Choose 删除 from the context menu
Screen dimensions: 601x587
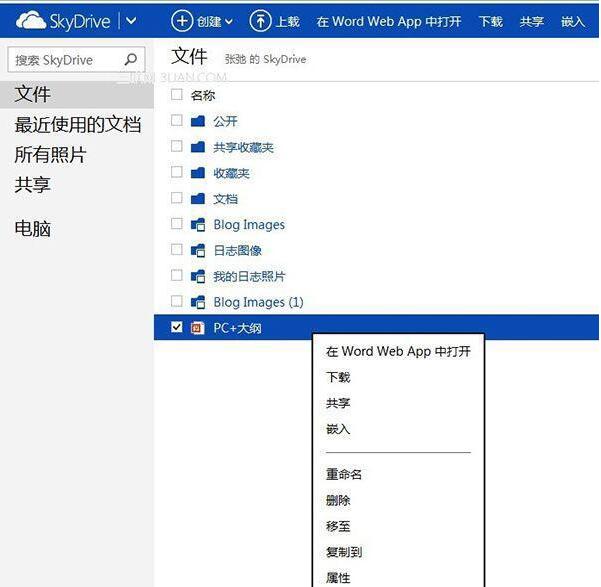338,500
